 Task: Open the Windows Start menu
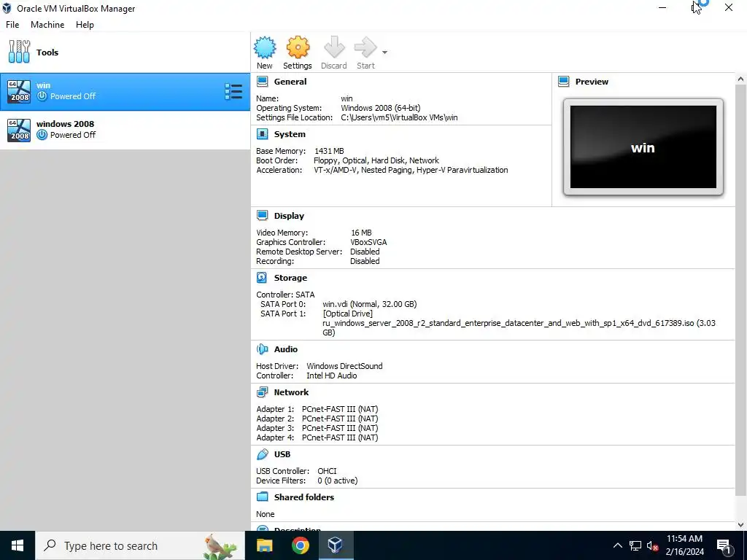tap(18, 545)
